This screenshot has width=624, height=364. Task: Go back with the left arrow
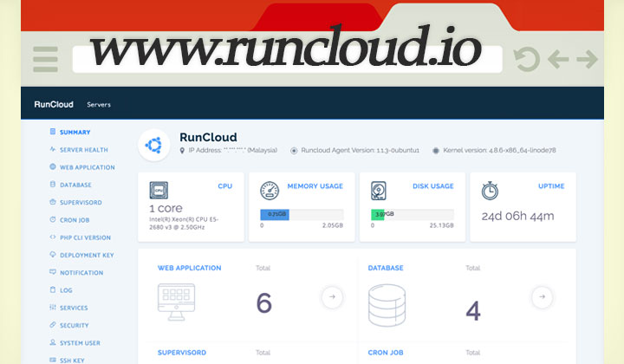pos(557,59)
